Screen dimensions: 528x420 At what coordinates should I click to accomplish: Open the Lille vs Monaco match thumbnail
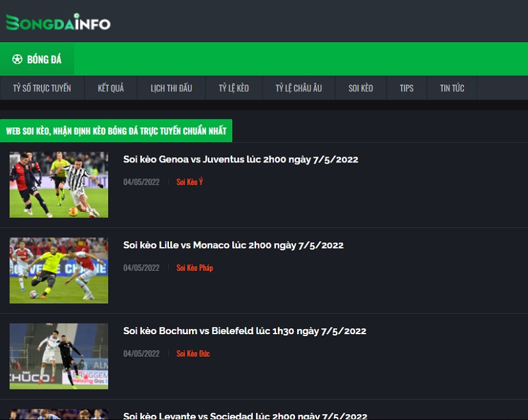click(59, 271)
